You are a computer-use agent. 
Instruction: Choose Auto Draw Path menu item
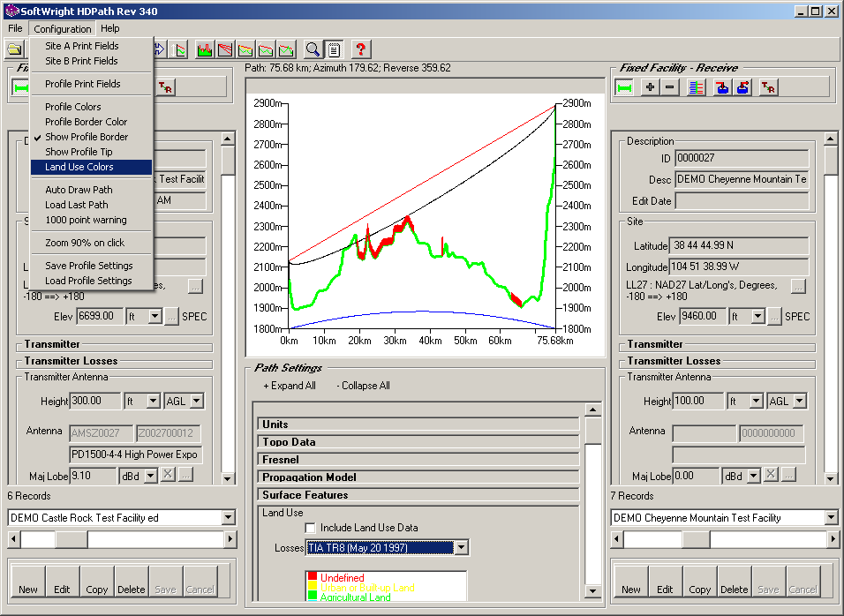pyautogui.click(x=79, y=190)
